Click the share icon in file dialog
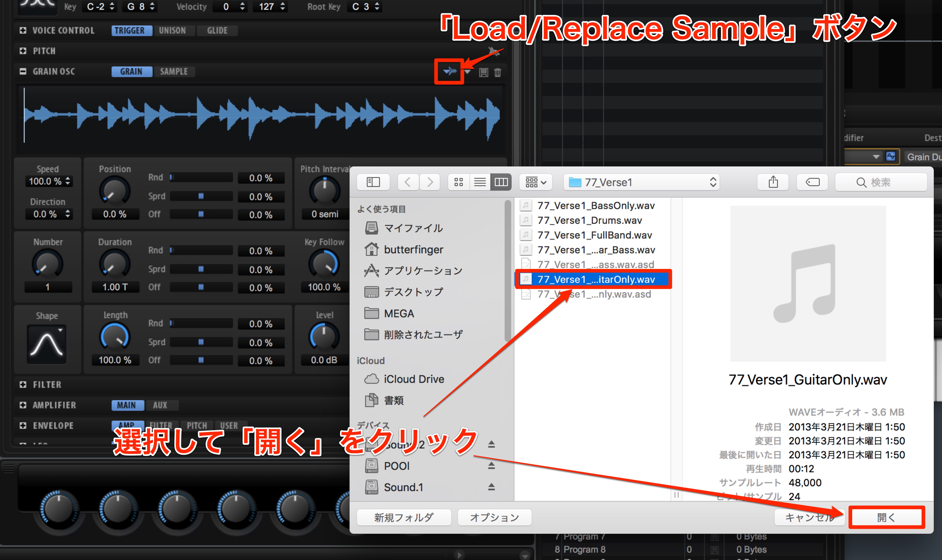The height and width of the screenshot is (560, 942). 773,182
